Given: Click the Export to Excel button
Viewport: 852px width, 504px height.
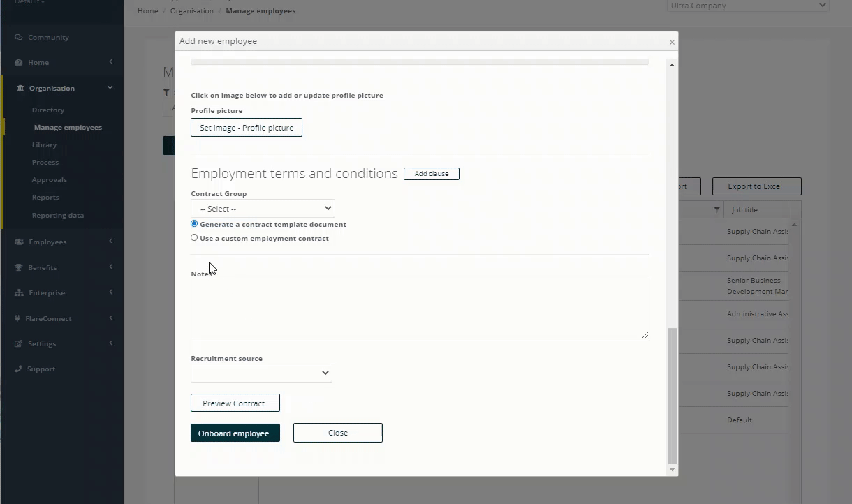Looking at the screenshot, I should 757,186.
